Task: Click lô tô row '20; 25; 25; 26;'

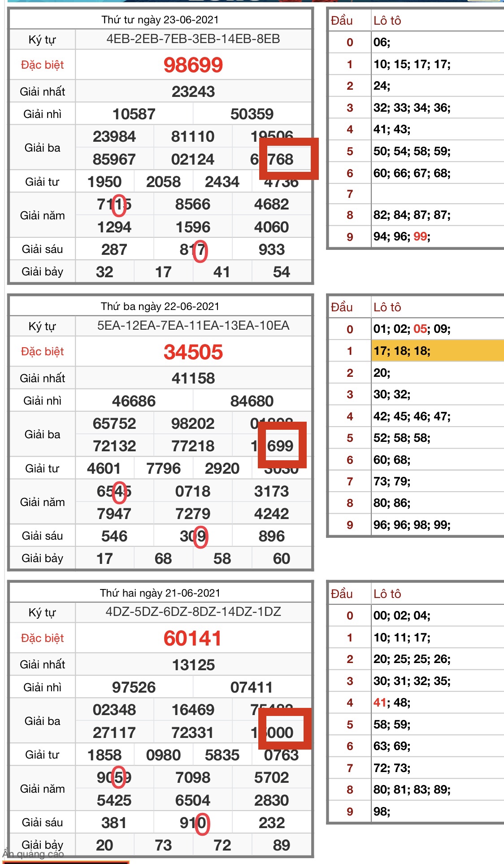Action: tap(412, 659)
